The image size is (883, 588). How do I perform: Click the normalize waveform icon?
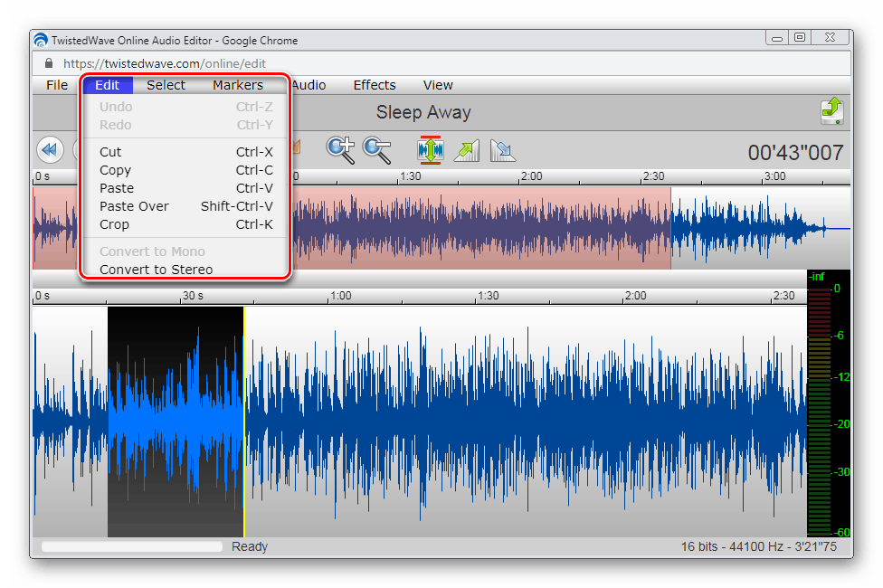430,150
